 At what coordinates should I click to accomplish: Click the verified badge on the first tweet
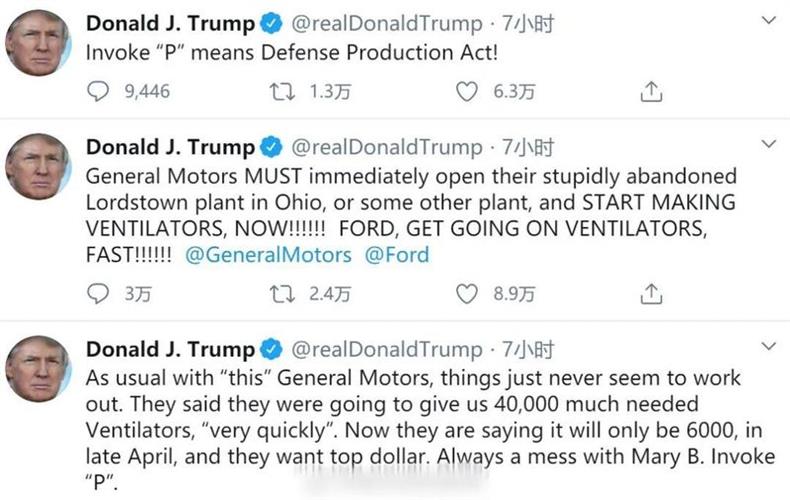click(271, 22)
